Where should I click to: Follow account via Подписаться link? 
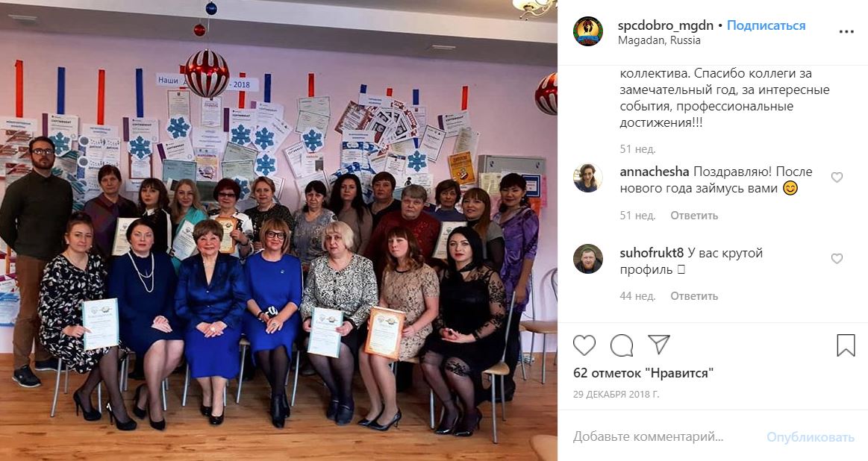[766, 25]
